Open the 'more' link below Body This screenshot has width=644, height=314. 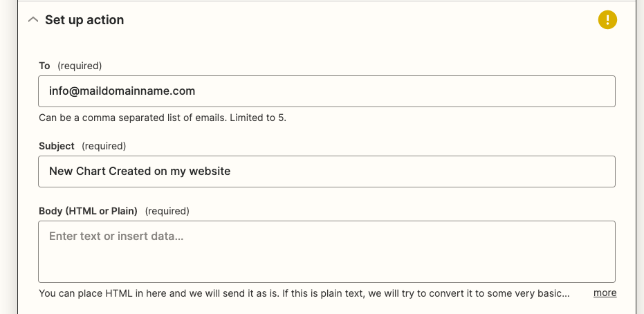[x=605, y=293]
